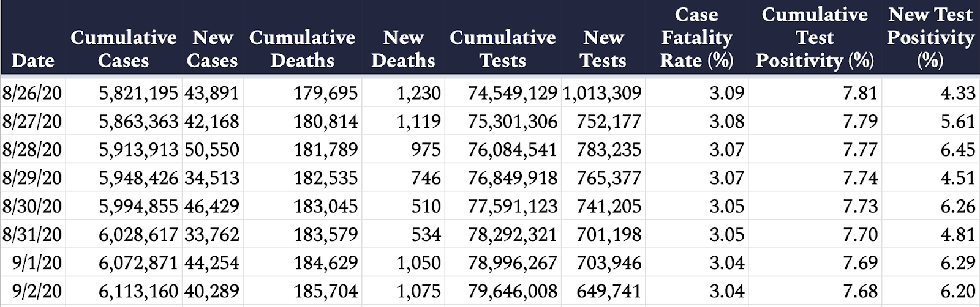Image resolution: width=980 pixels, height=307 pixels.
Task: Select the 182,535 cumulative deaths cell
Action: click(x=302, y=177)
